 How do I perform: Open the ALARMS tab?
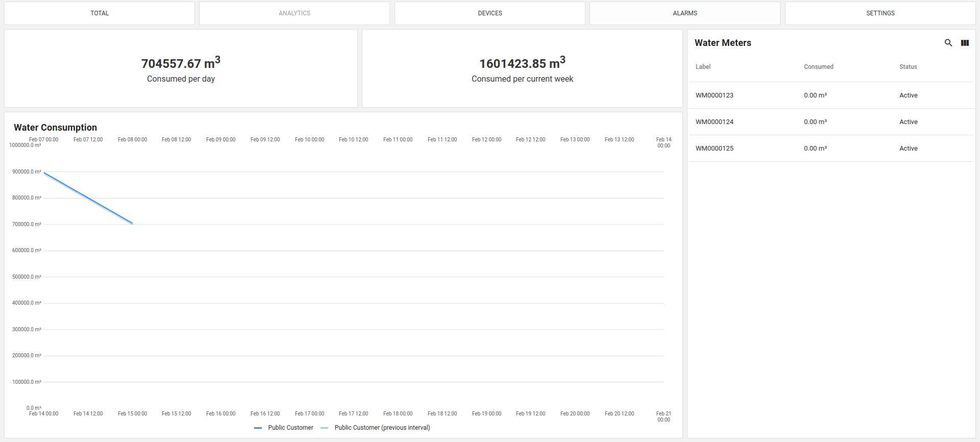click(x=684, y=13)
